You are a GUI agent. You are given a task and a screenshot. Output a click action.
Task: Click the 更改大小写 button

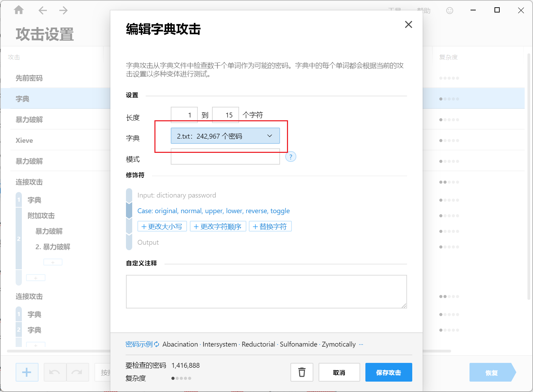[162, 226]
